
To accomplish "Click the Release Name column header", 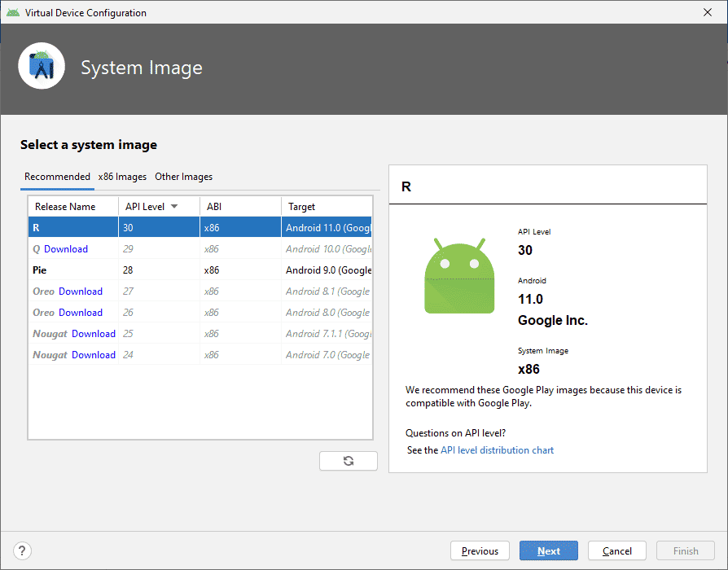I will pos(65,207).
